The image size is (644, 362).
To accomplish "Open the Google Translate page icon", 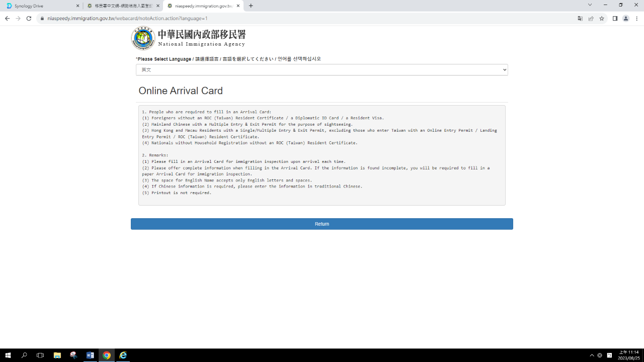I will (580, 19).
